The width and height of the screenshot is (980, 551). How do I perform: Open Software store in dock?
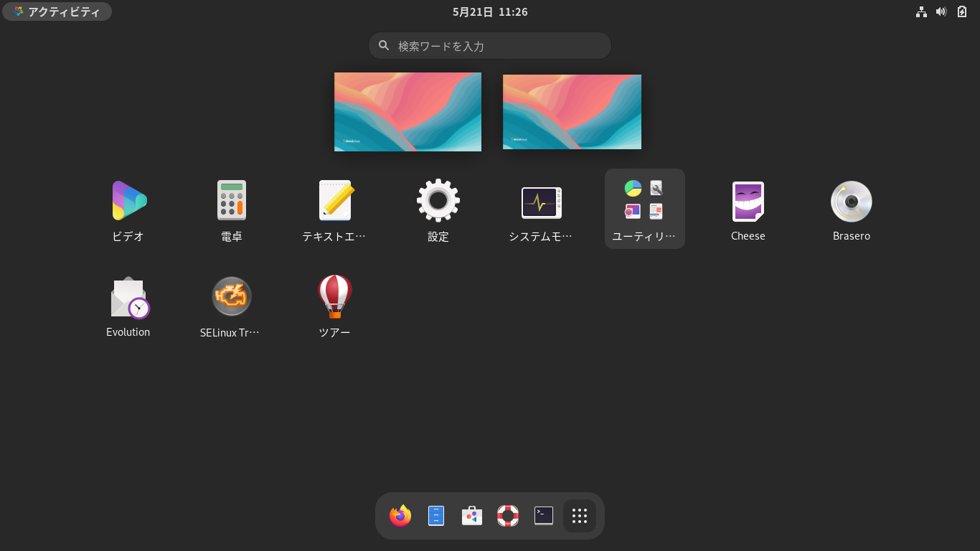472,515
